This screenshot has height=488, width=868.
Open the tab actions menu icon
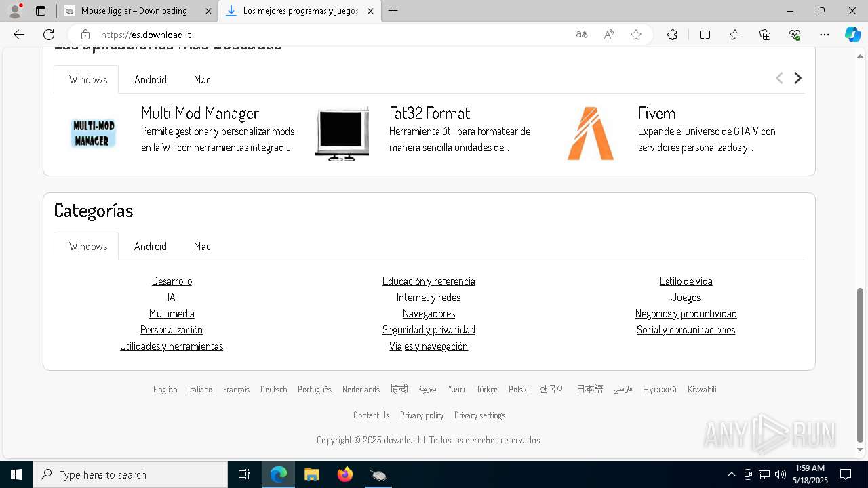41,11
